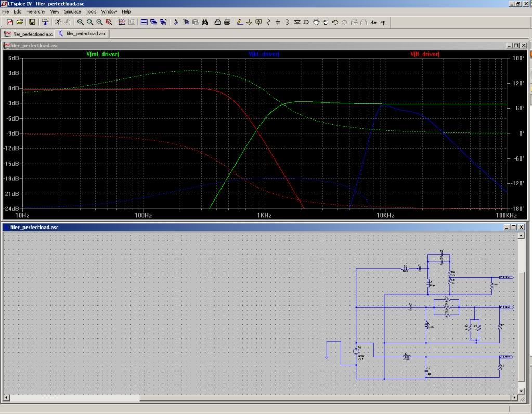The height and width of the screenshot is (414, 532).
Task: Click the 10KHz frequency axis label
Action: pyautogui.click(x=385, y=216)
